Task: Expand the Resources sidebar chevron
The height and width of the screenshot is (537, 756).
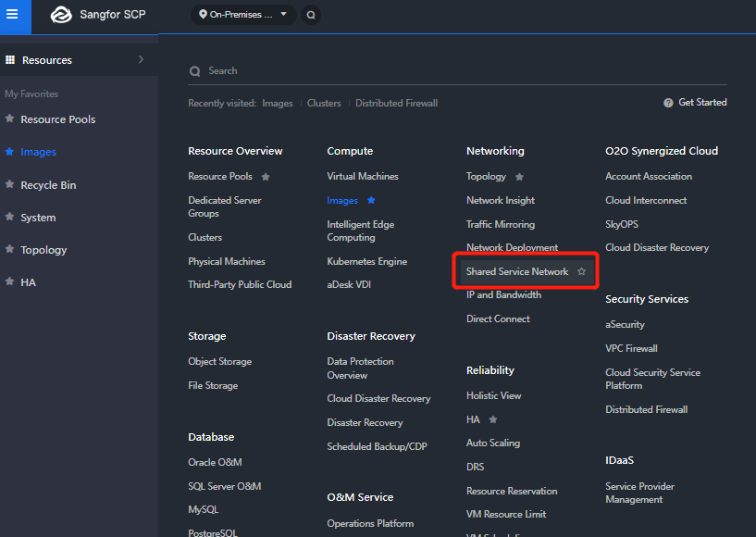Action: [141, 59]
